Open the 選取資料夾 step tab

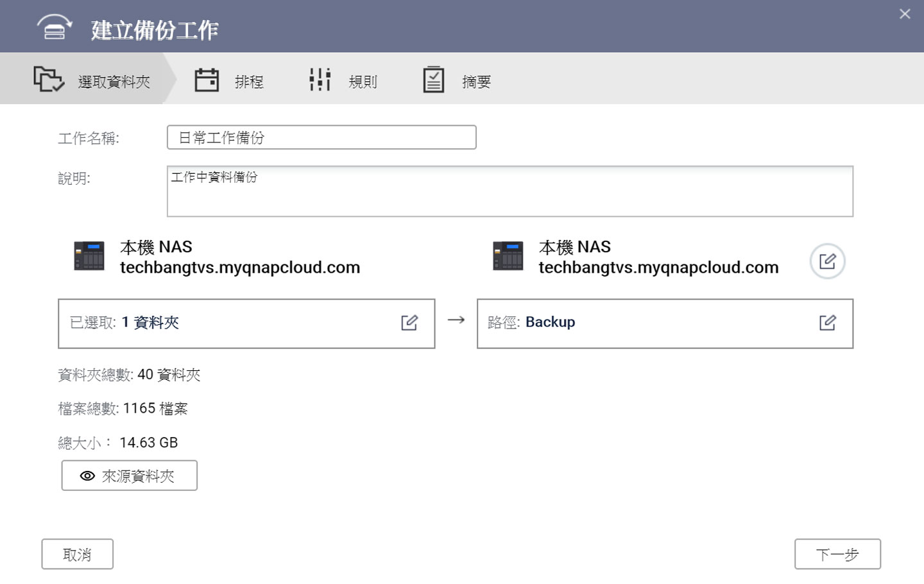(x=88, y=78)
